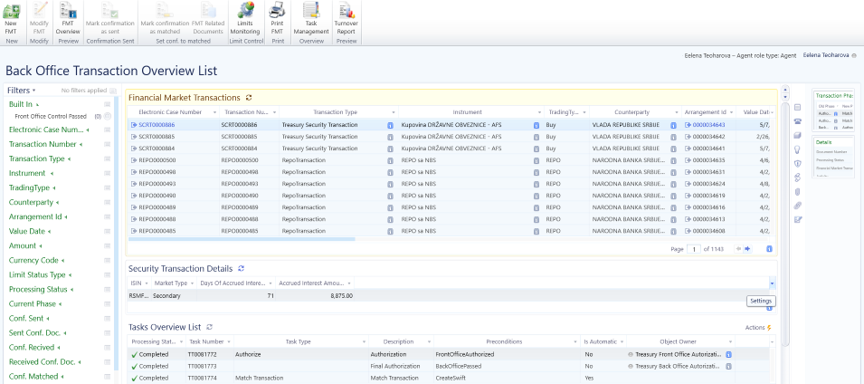864x384 pixels.
Task: Click the topmost list icon in right sidebar
Action: 797,107
